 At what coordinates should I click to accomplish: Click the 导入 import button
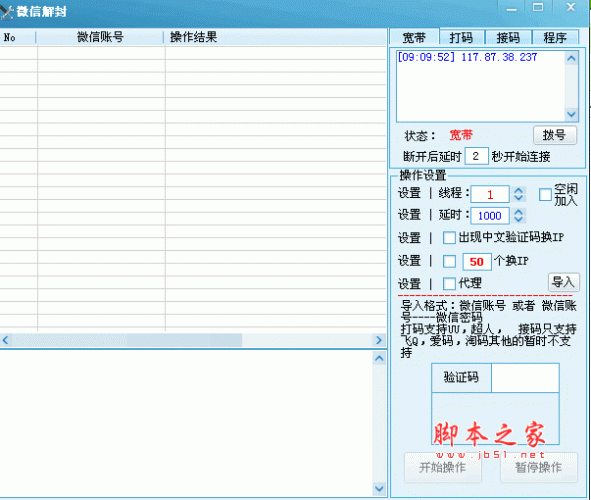563,282
